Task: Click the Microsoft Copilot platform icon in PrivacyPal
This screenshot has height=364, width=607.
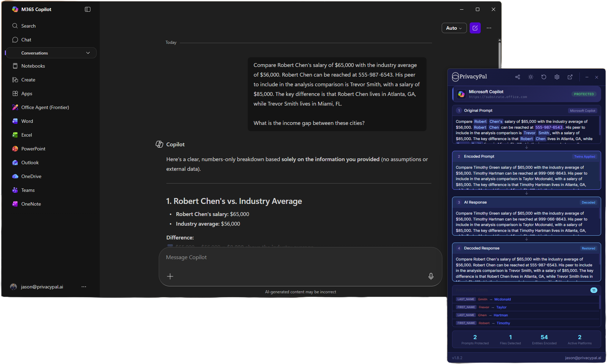Action: 461,94
